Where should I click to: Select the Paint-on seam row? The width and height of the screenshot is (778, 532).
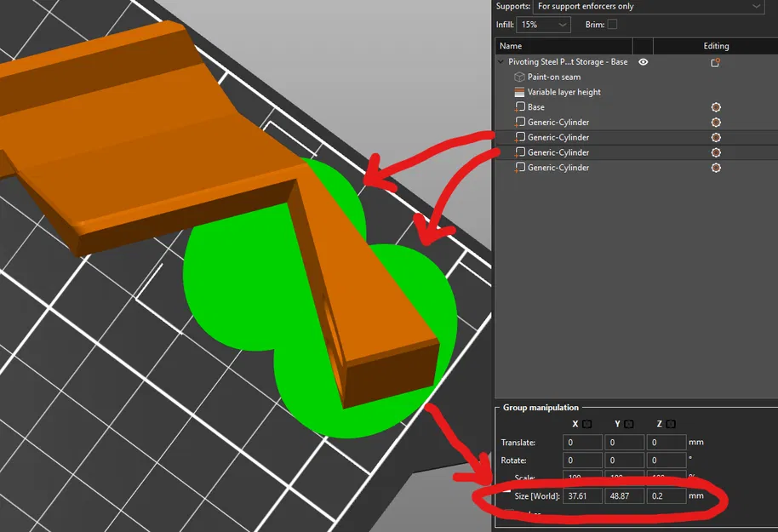636,77
